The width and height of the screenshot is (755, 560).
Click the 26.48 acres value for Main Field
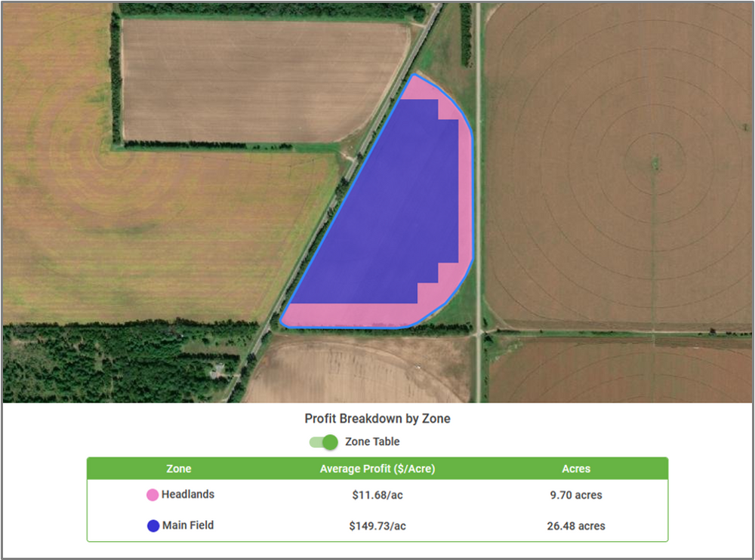point(576,525)
